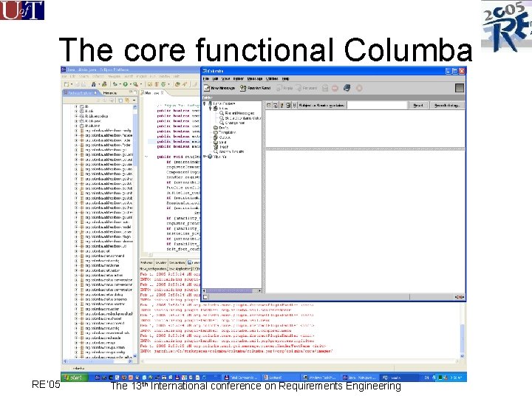
Task: Click the New wizard icon in Eclipse toolbar
Action: pyautogui.click(x=66, y=84)
